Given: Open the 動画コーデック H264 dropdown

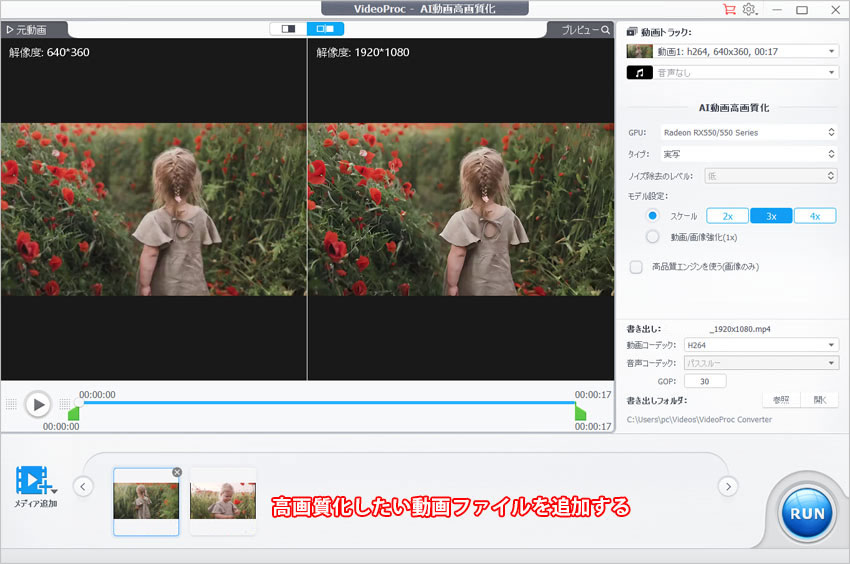Looking at the screenshot, I should 761,345.
